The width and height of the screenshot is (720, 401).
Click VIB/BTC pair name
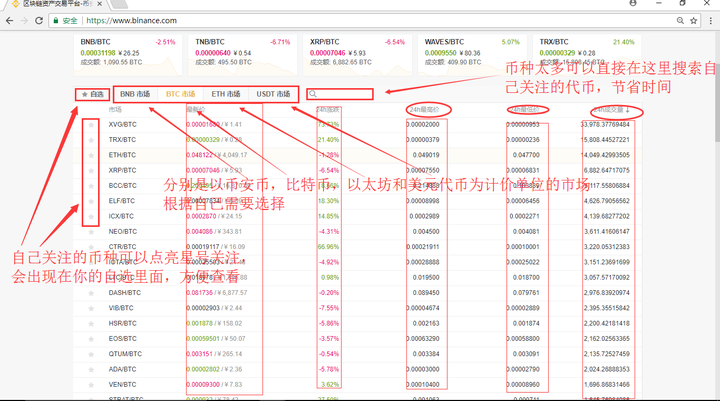point(121,308)
